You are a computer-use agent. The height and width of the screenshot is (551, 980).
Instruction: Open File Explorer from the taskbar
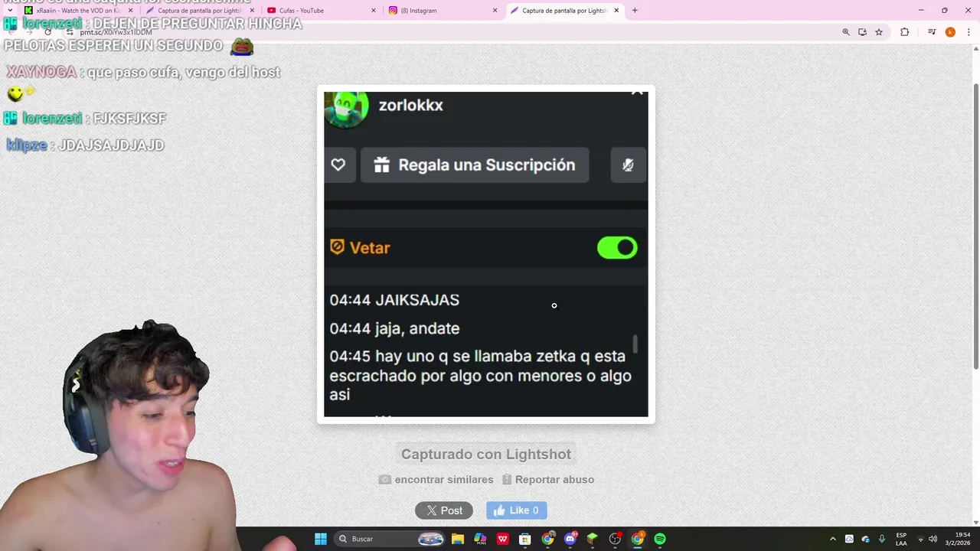(458, 539)
